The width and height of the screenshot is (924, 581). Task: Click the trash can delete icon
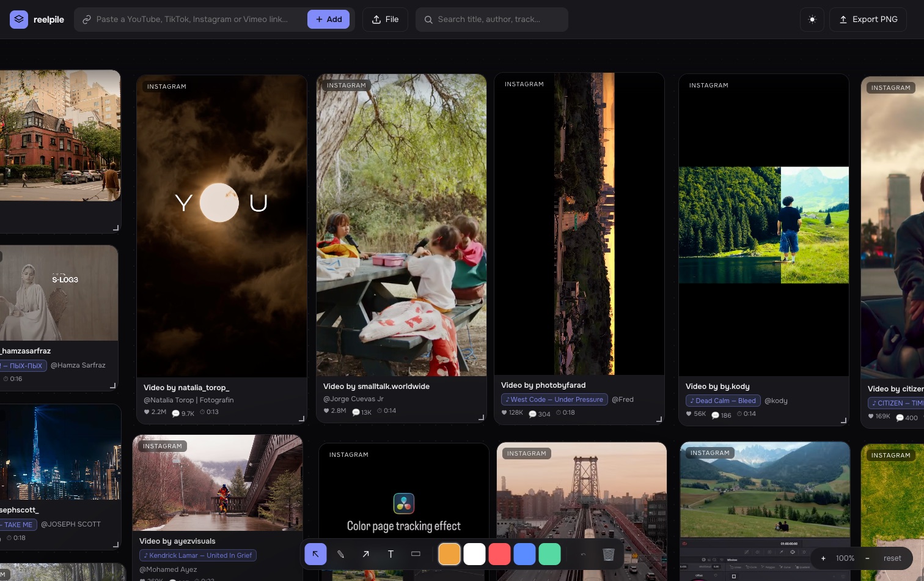pos(608,554)
